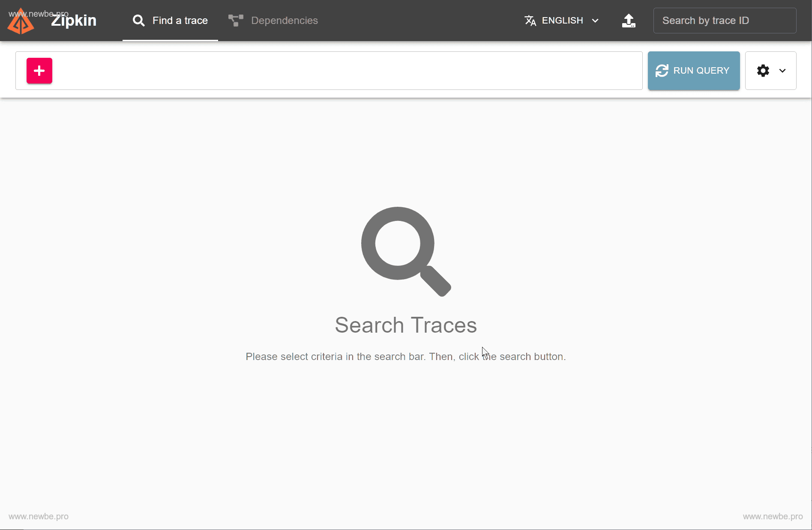Run the trace query
Viewport: 812px width, 530px height.
point(693,71)
